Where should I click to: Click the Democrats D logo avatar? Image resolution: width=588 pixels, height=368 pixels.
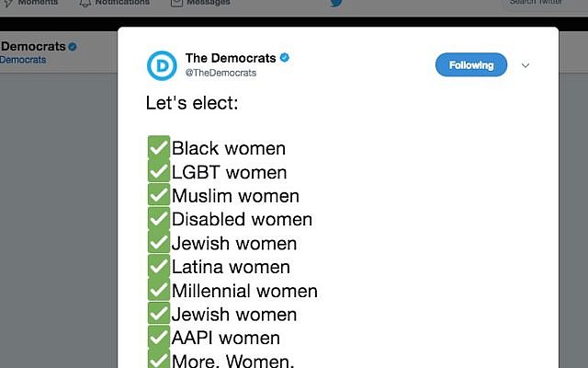(162, 65)
